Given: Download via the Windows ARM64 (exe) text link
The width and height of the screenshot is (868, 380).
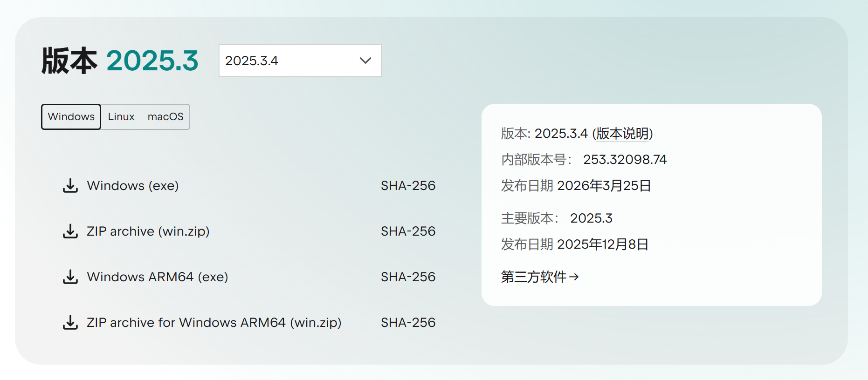Looking at the screenshot, I should click(158, 277).
